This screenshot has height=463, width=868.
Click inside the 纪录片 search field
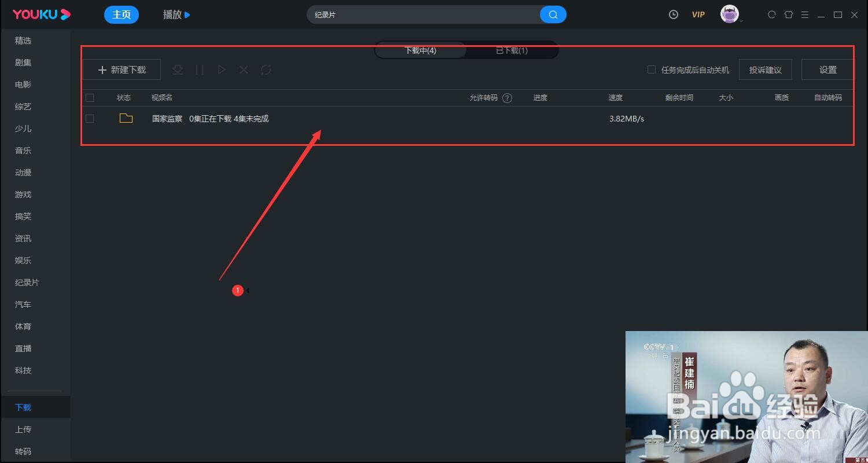[405, 14]
